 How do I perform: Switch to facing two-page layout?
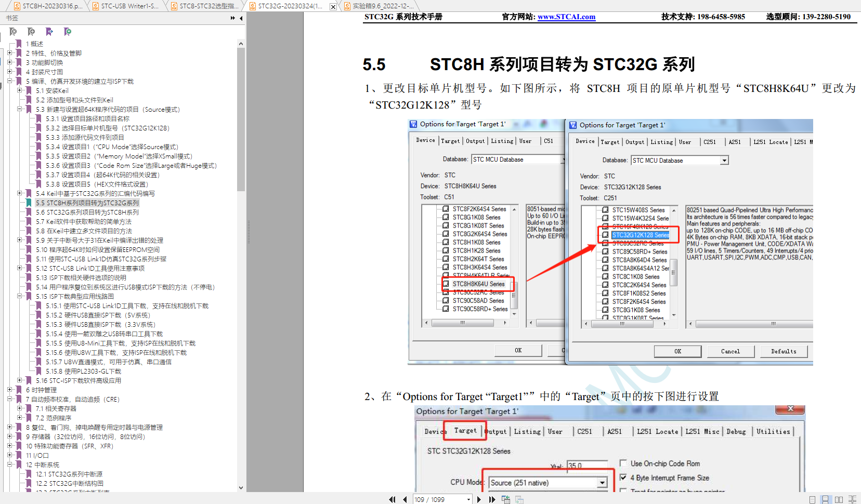click(x=839, y=499)
